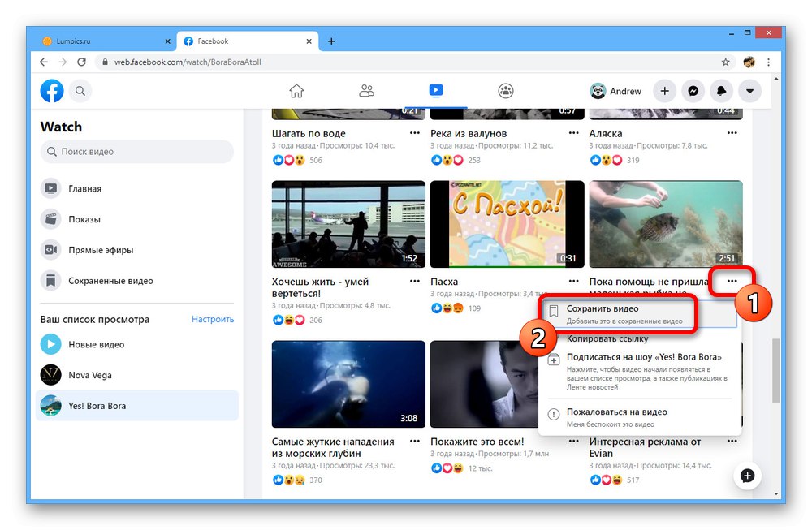This screenshot has width=812, height=530.
Task: Open the Facebook search magnifier
Action: click(x=80, y=91)
